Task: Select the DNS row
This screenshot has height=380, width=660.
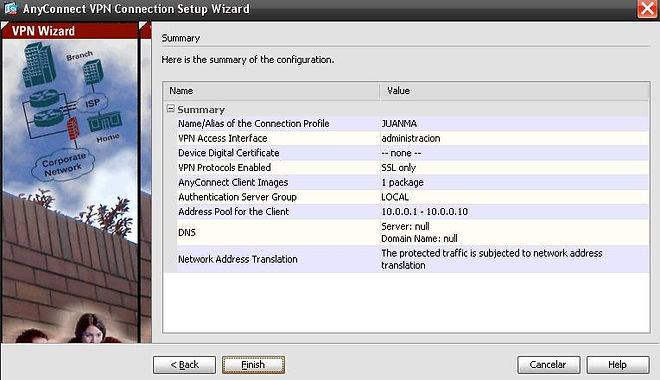Action: click(412, 232)
